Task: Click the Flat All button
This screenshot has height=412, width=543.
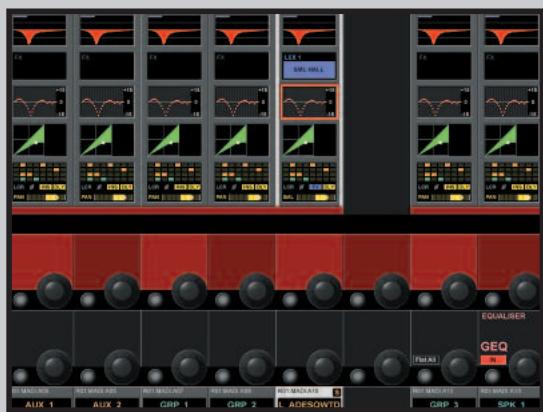Action: 426,360
